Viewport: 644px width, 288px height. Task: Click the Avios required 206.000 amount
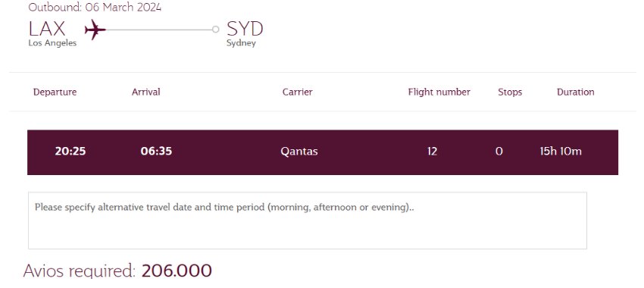(177, 271)
